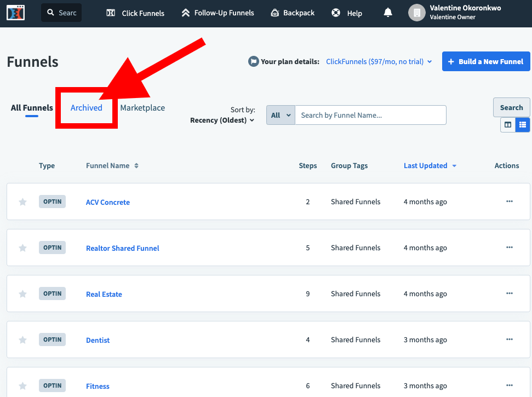Open the Fitness funnel
The image size is (532, 397).
click(x=98, y=387)
